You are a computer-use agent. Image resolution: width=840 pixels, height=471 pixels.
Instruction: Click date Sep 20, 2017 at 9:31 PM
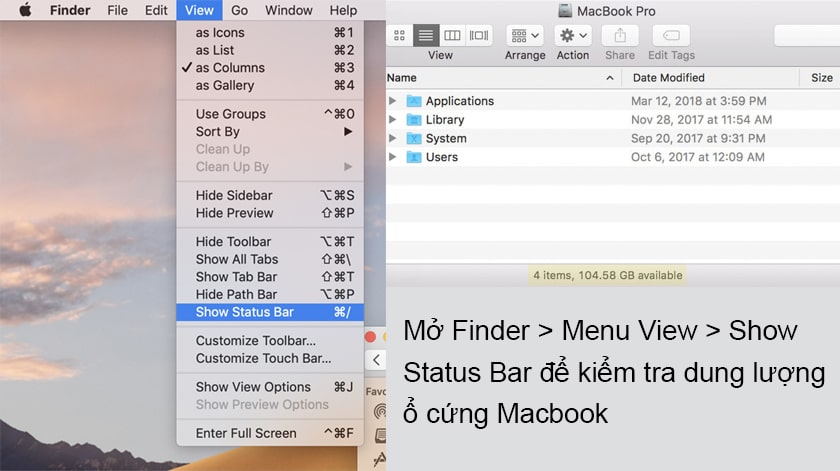pos(698,138)
